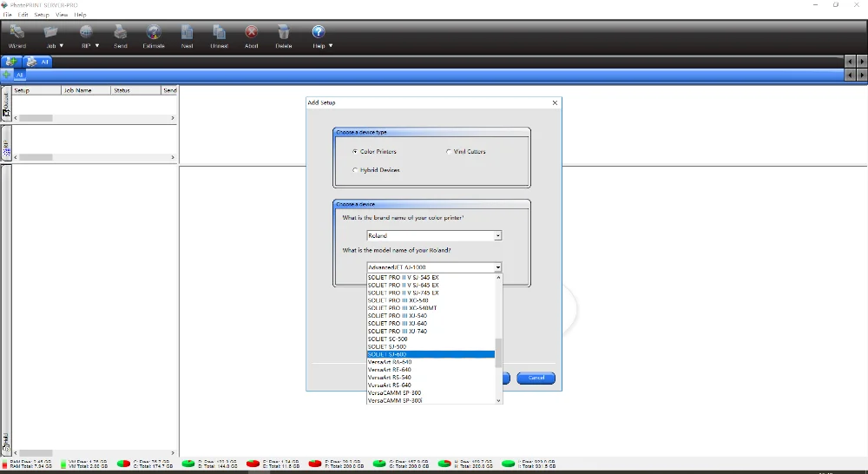Click the red Abort icon
Screen dimensions: 868x474
[x=252, y=32]
